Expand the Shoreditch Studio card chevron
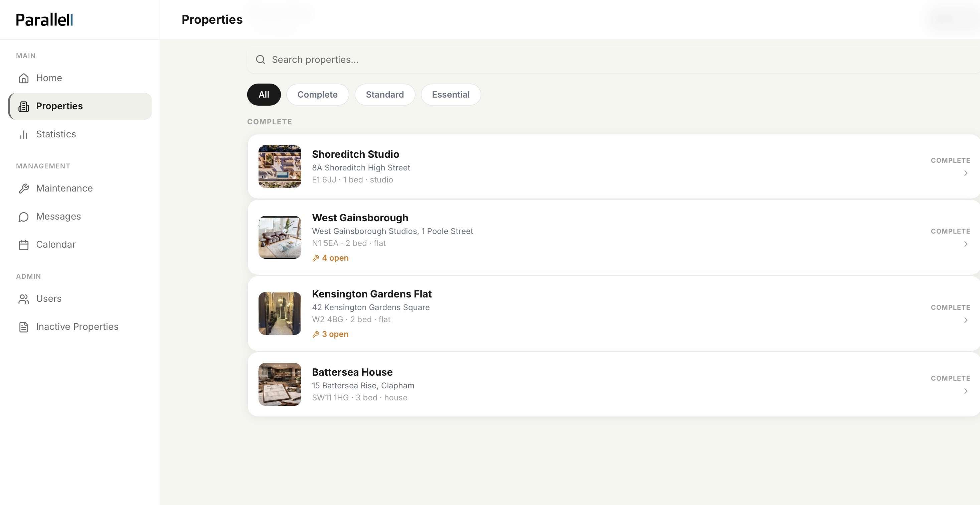980x505 pixels. [x=966, y=173]
